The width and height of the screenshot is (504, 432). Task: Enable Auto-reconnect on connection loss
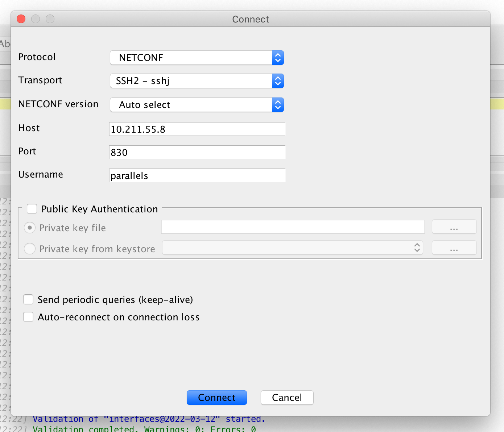click(28, 317)
